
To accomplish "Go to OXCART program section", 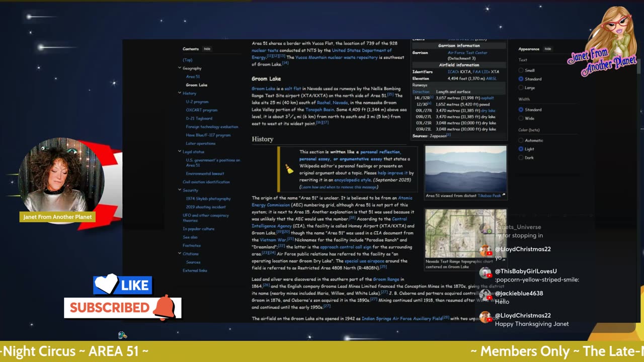I will coord(202,110).
